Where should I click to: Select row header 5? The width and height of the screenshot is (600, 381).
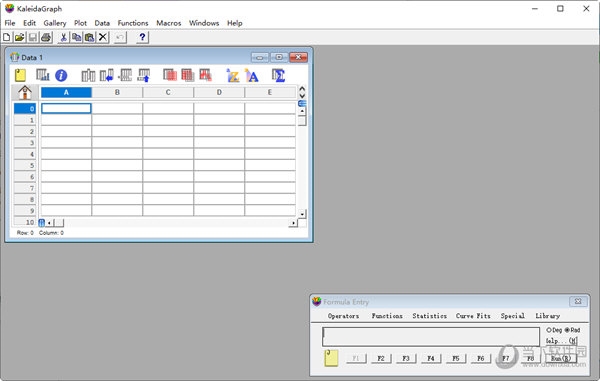(x=25, y=165)
